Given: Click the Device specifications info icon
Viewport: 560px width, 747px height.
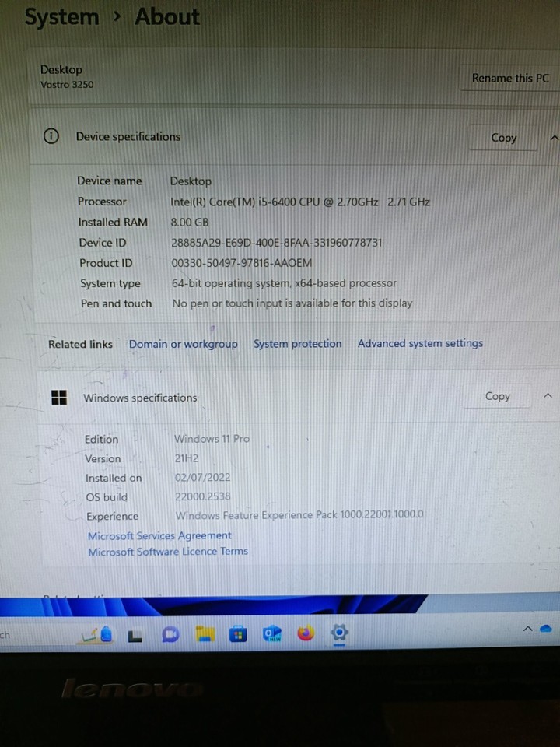Looking at the screenshot, I should pyautogui.click(x=51, y=137).
